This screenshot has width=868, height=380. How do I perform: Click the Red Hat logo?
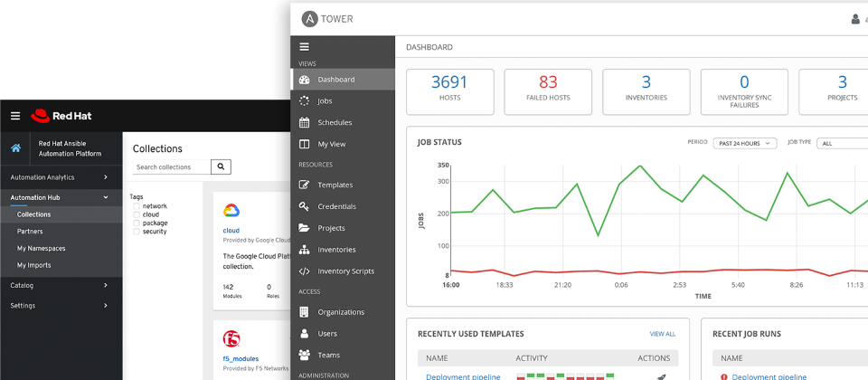[61, 116]
